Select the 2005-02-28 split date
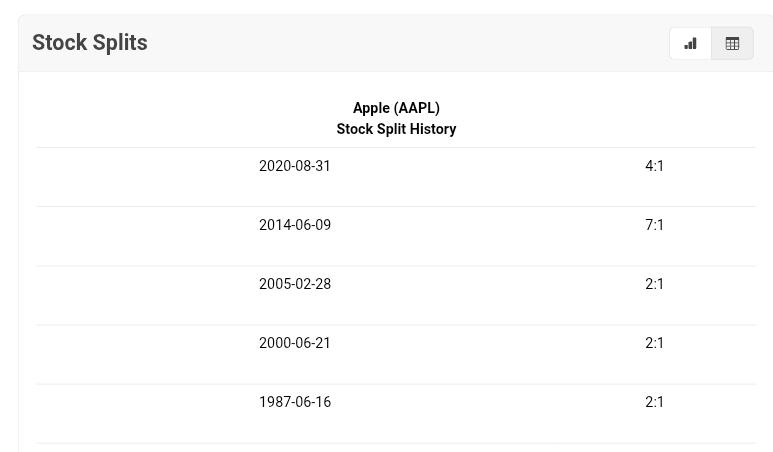The width and height of the screenshot is (773, 452). click(295, 284)
